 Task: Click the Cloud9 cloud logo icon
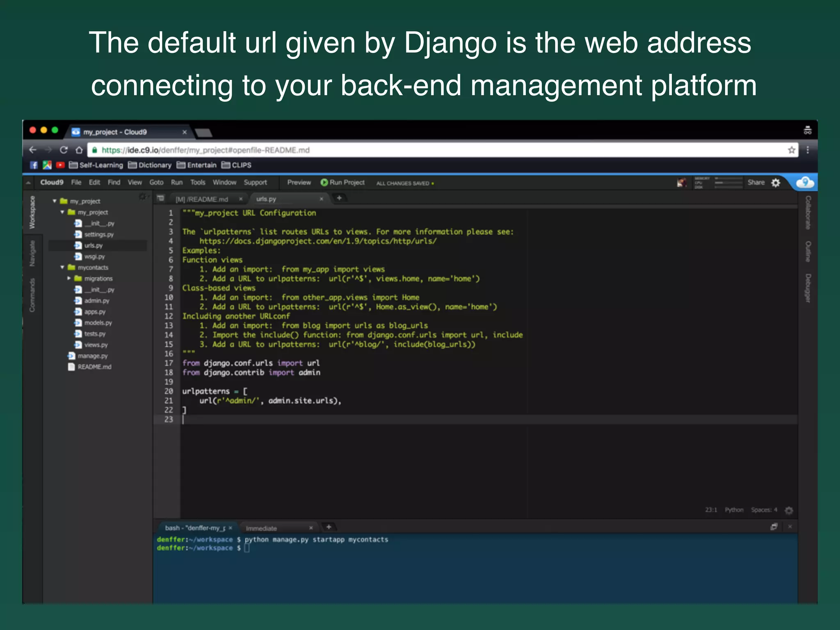coord(805,182)
